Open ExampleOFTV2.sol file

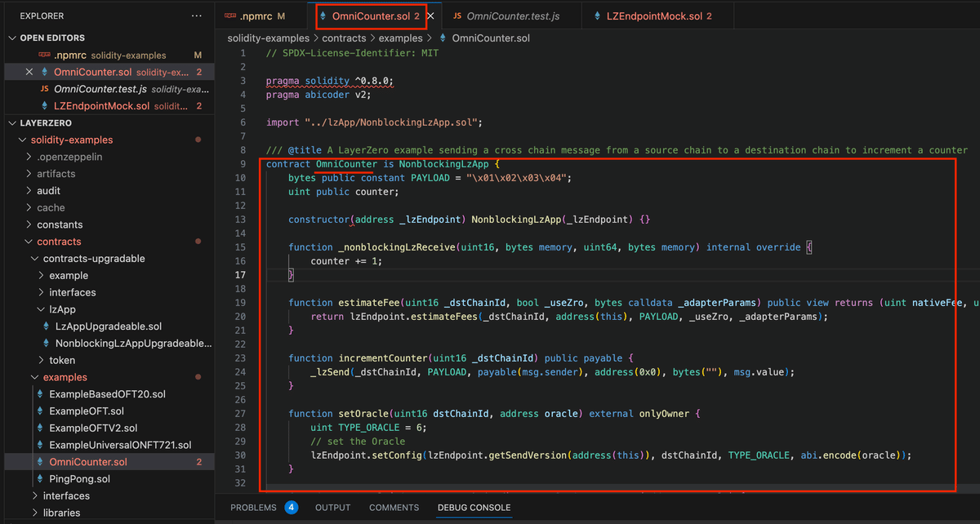tap(93, 428)
